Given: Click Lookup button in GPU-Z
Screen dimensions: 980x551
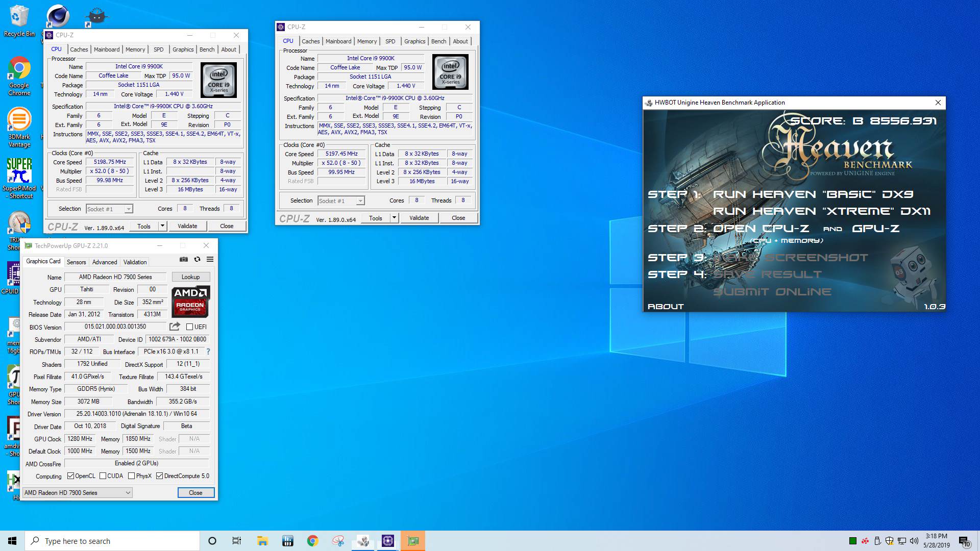Looking at the screenshot, I should pyautogui.click(x=191, y=277).
